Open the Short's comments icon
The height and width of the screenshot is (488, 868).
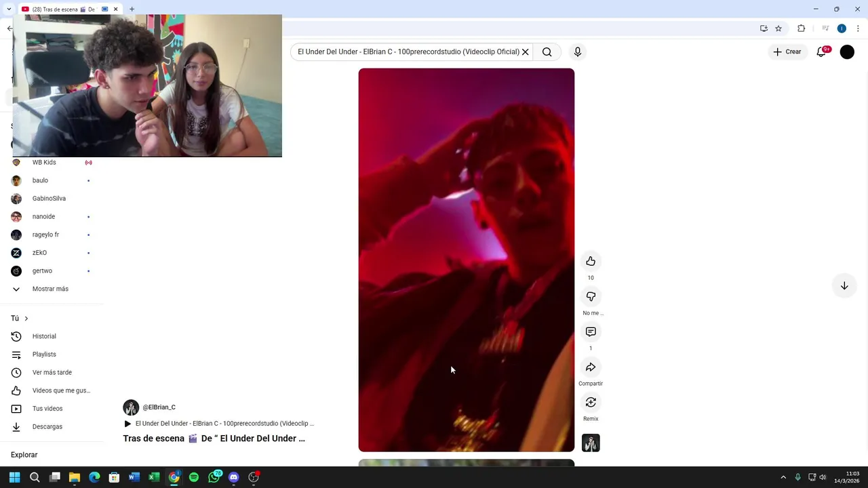point(591,332)
